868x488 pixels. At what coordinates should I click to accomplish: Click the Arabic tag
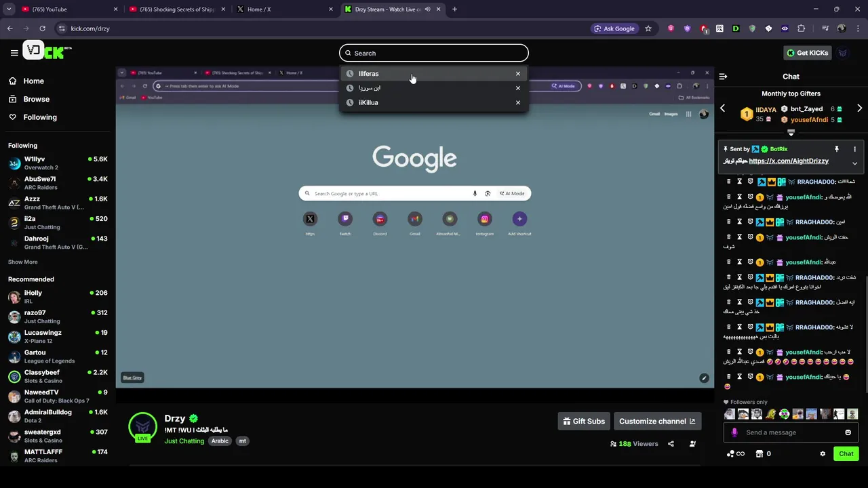(220, 441)
